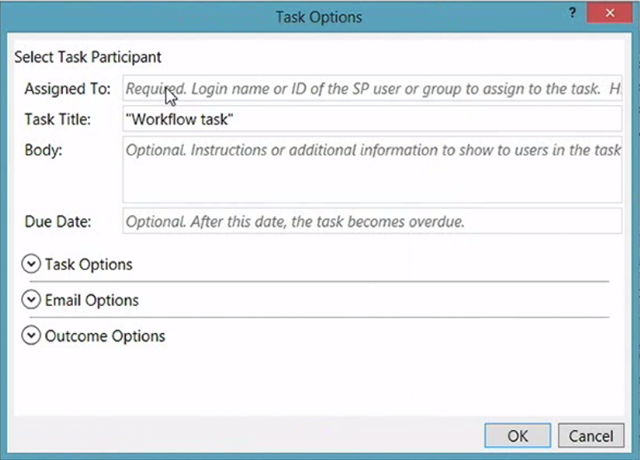Click the Task Options title bar text
This screenshot has height=460, width=640.
(x=319, y=17)
